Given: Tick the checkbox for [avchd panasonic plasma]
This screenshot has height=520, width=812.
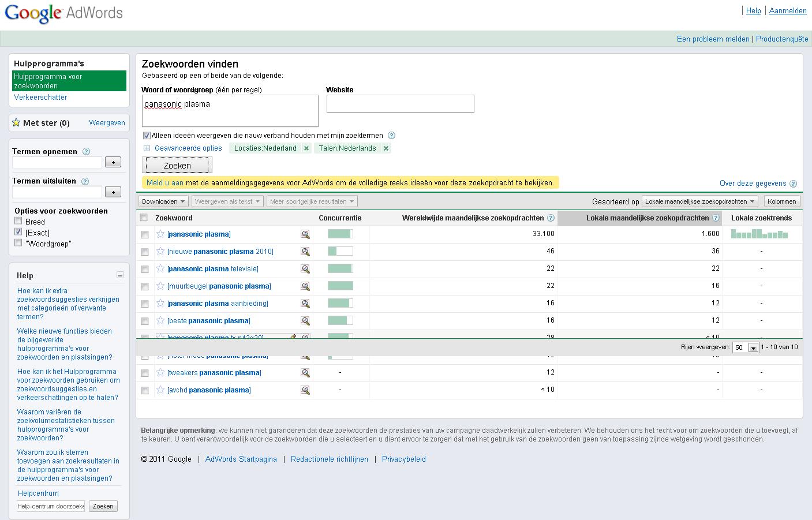Looking at the screenshot, I should pyautogui.click(x=145, y=391).
